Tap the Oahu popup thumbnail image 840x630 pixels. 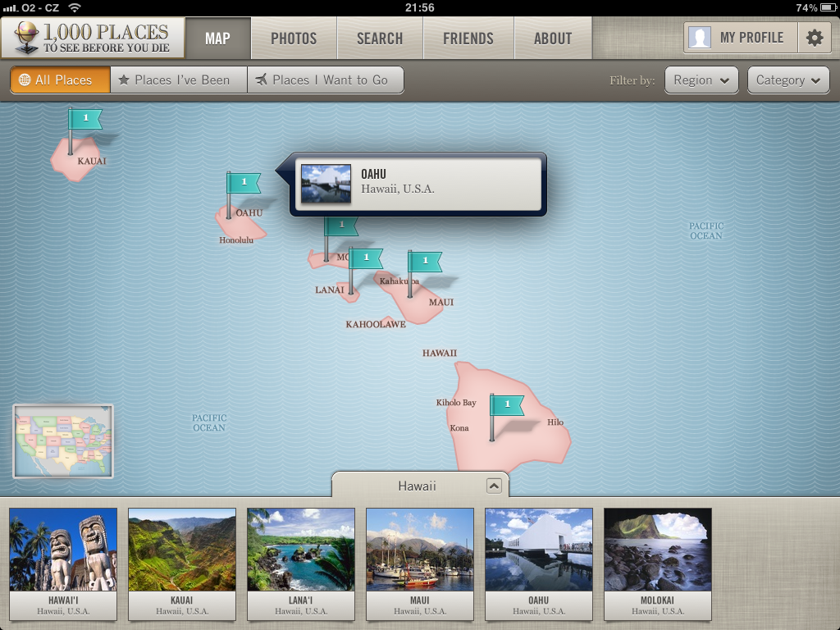326,183
